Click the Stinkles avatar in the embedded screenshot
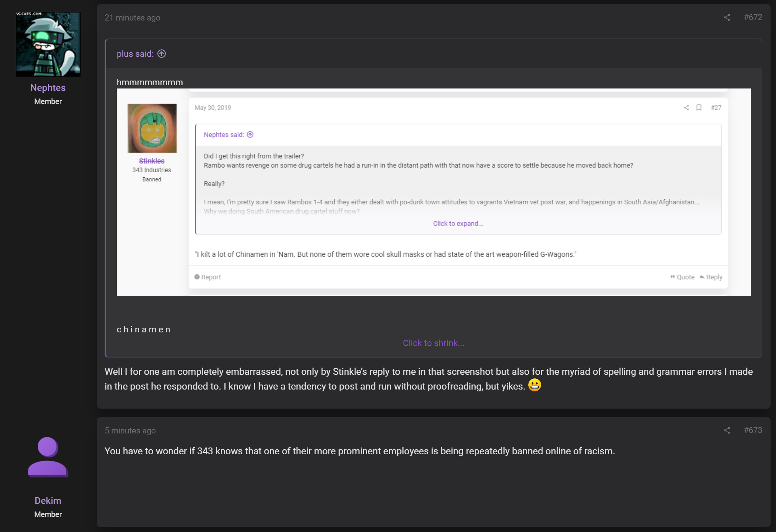 coord(152,128)
